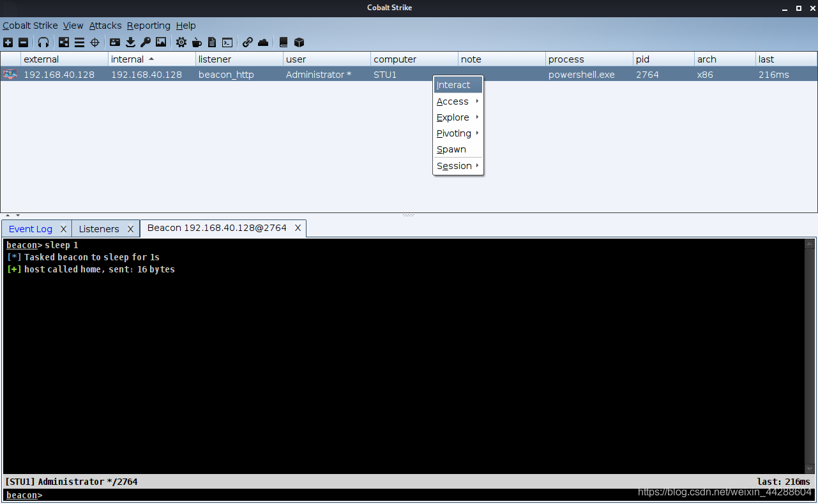Open the Reporting menu
Screen dimensions: 818x504
tap(149, 26)
